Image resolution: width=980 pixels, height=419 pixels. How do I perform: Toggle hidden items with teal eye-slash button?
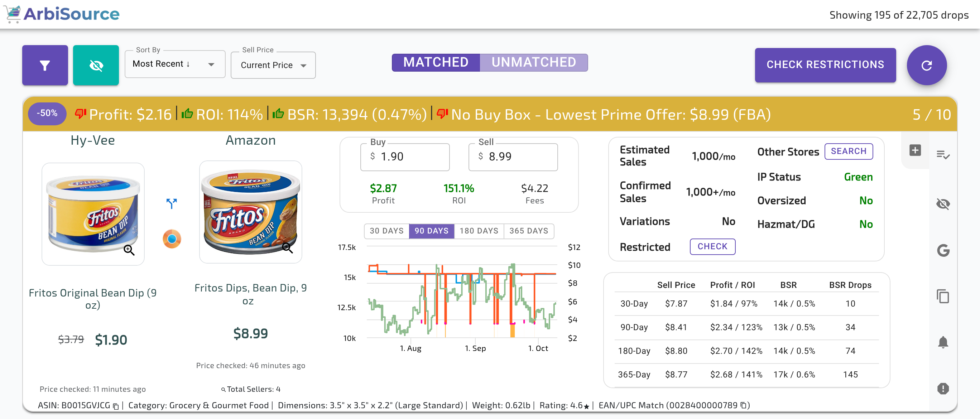coord(96,65)
